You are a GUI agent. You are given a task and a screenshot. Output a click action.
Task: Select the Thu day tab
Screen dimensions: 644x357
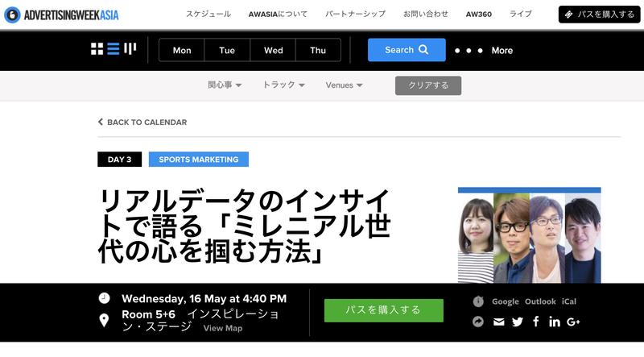[318, 50]
